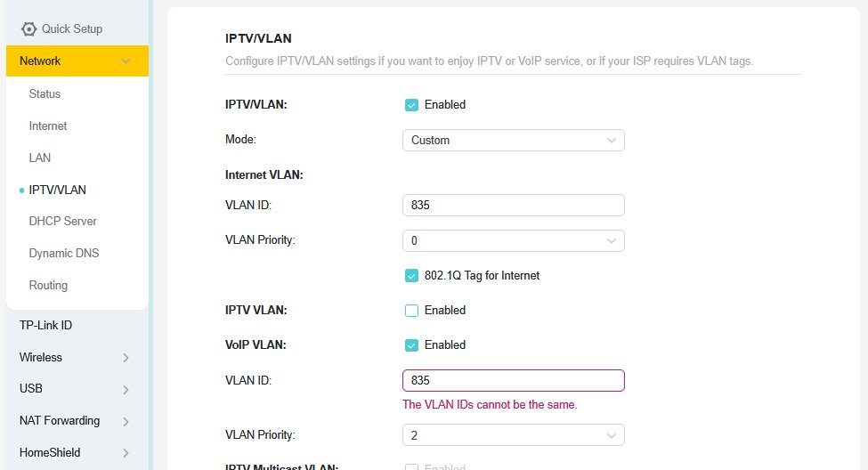Open VoIP VLAN Priority dropdown showing 2
This screenshot has width=868, height=470.
tap(513, 435)
